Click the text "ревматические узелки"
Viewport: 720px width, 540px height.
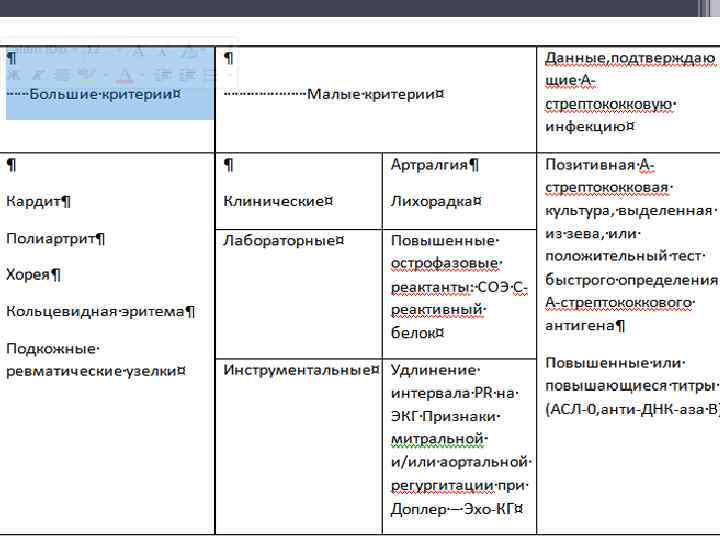click(91, 371)
